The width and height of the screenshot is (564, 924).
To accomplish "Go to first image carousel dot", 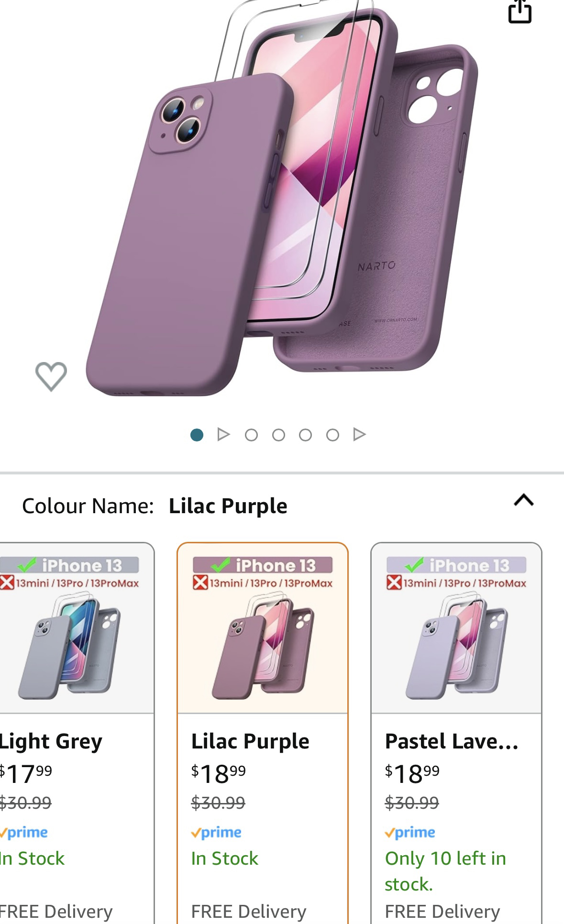I will (x=197, y=435).
